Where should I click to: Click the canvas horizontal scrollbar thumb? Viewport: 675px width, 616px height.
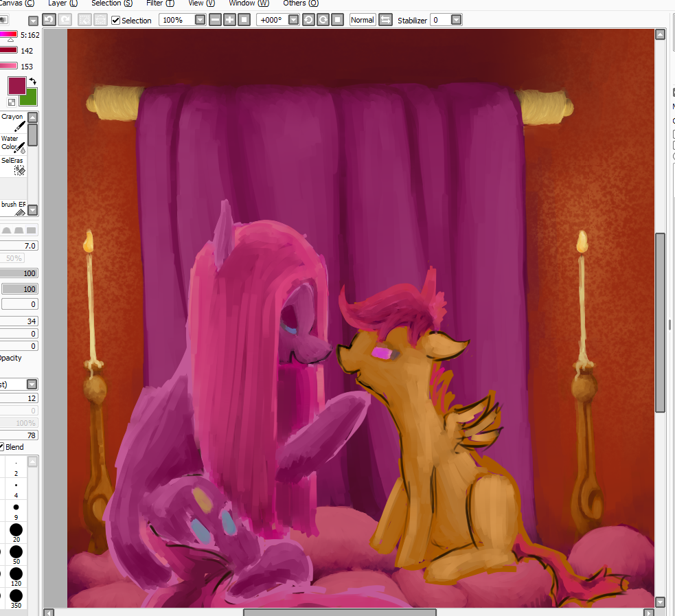tap(340, 612)
